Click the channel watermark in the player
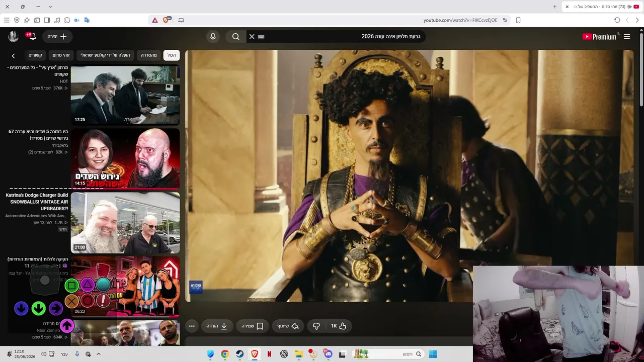This screenshot has width=644, height=362. [196, 287]
